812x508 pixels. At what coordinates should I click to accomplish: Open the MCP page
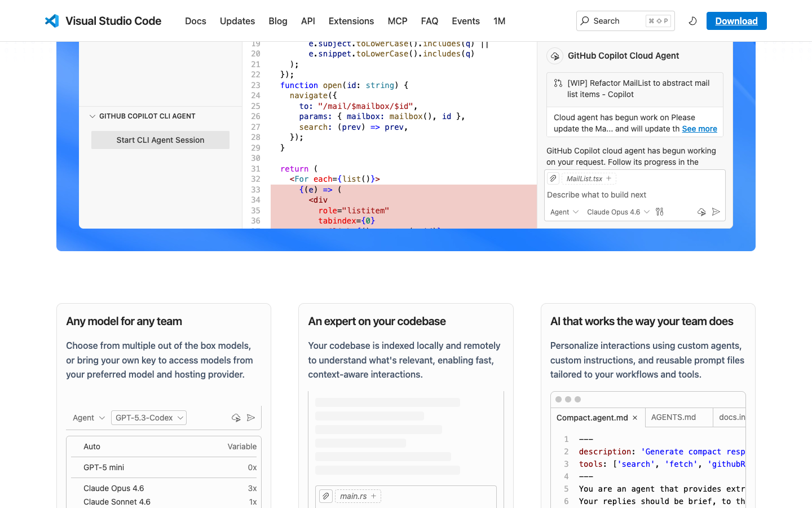[x=398, y=21]
